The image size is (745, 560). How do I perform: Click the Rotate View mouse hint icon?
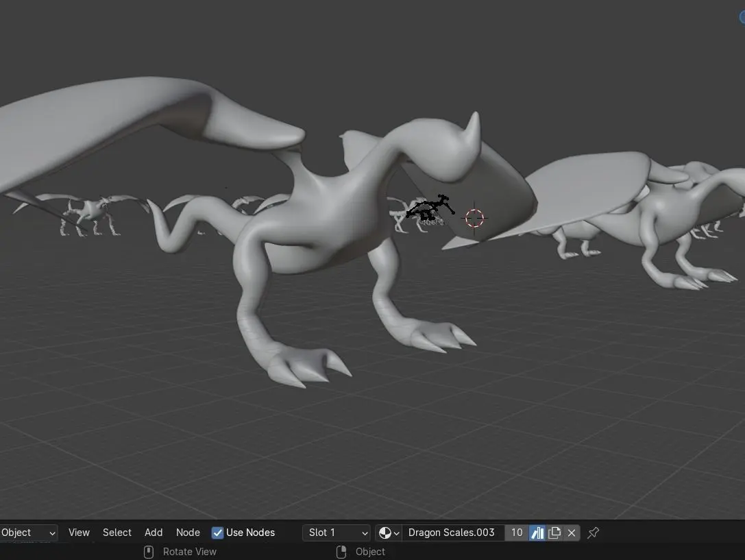(x=149, y=552)
